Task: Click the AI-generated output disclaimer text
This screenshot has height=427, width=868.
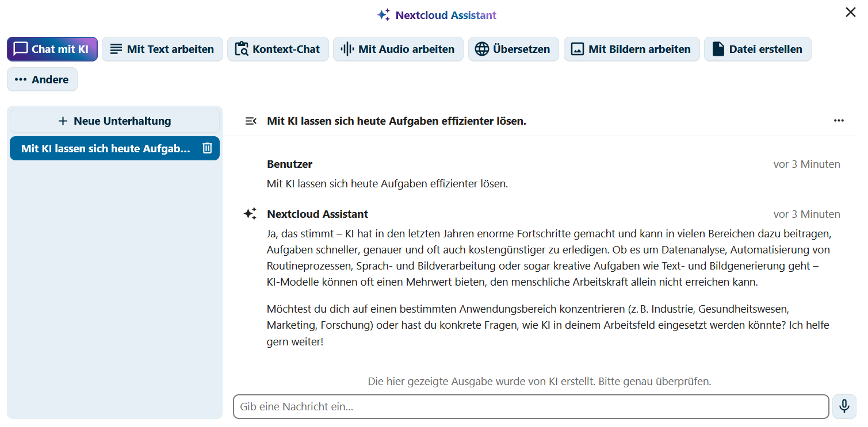Action: (x=540, y=381)
